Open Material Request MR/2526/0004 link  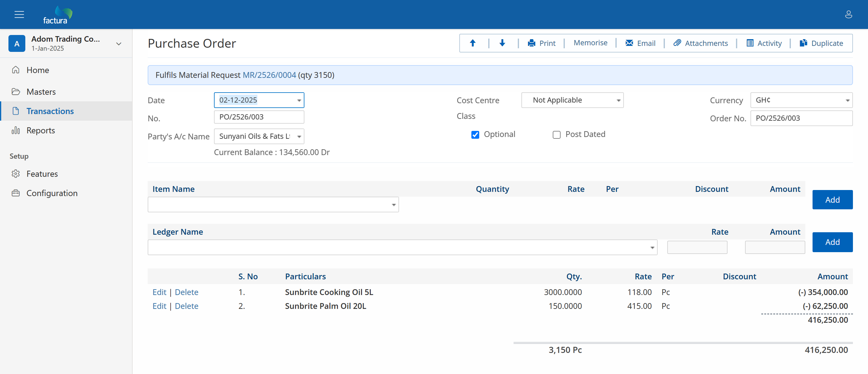click(x=269, y=75)
